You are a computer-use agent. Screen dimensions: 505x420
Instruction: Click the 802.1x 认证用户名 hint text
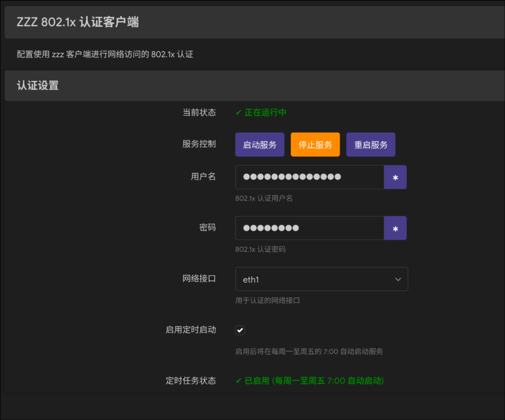pyautogui.click(x=264, y=198)
